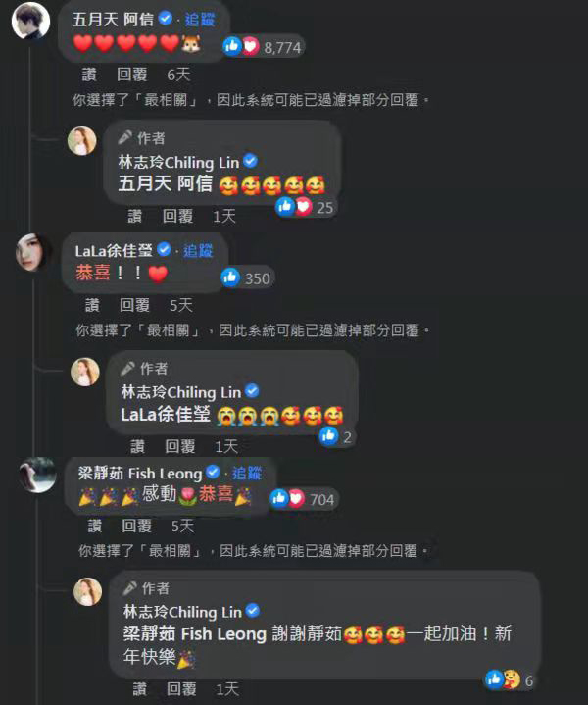The image size is (588, 705).
Task: Click the like icon with 2 count
Action: [x=328, y=435]
